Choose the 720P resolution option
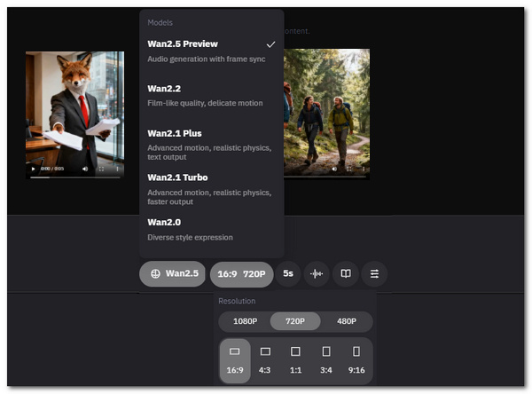 (x=295, y=321)
